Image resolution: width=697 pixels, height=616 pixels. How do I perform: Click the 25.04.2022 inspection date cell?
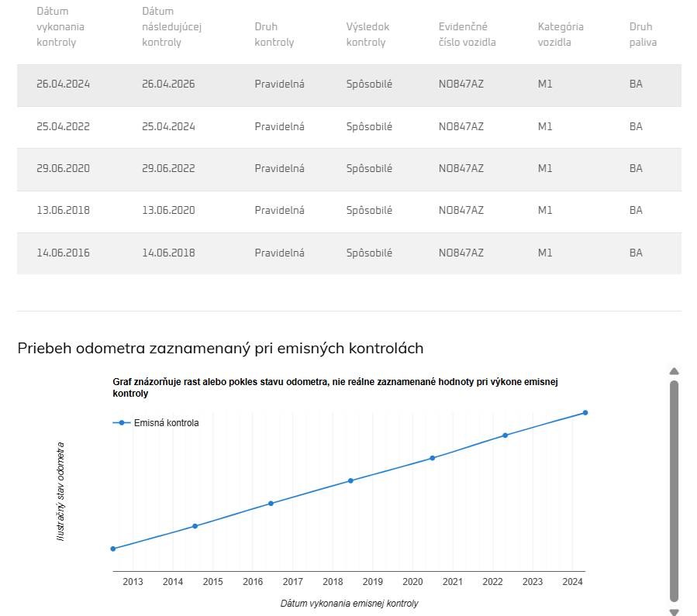click(63, 126)
